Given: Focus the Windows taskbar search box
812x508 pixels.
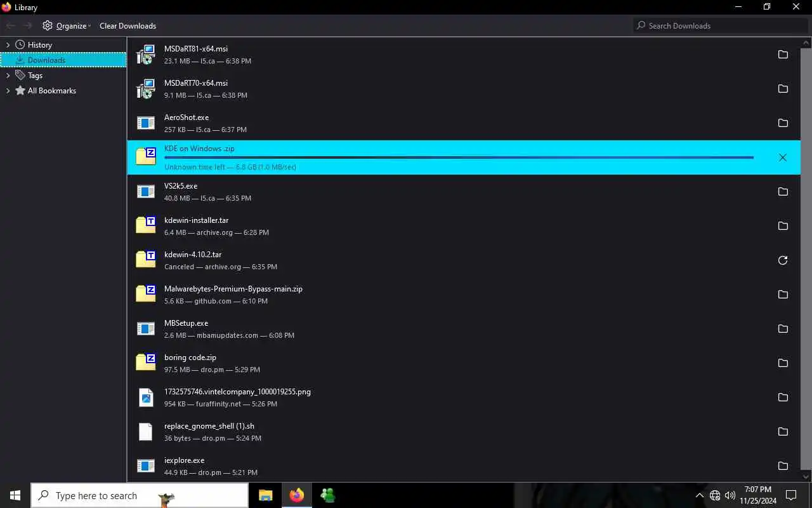Looking at the screenshot, I should tap(140, 495).
